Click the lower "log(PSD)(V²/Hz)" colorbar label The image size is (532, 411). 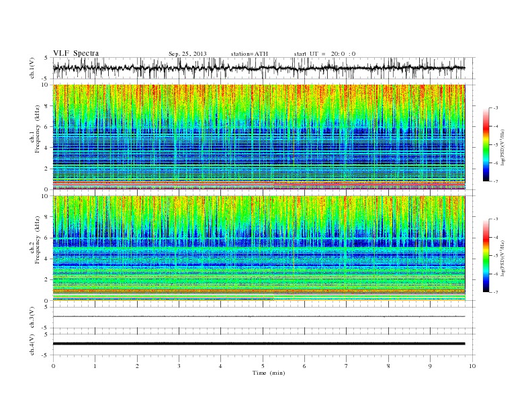[504, 258]
